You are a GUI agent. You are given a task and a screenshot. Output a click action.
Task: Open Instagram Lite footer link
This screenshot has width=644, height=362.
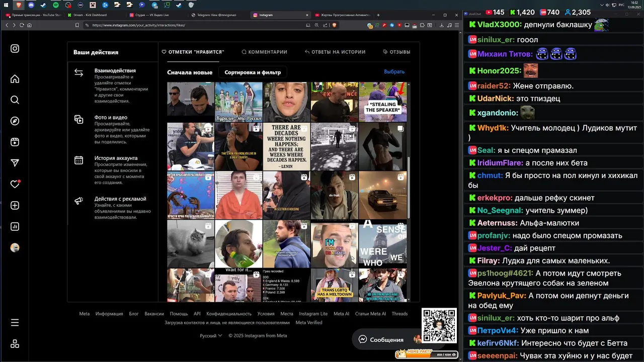click(313, 314)
